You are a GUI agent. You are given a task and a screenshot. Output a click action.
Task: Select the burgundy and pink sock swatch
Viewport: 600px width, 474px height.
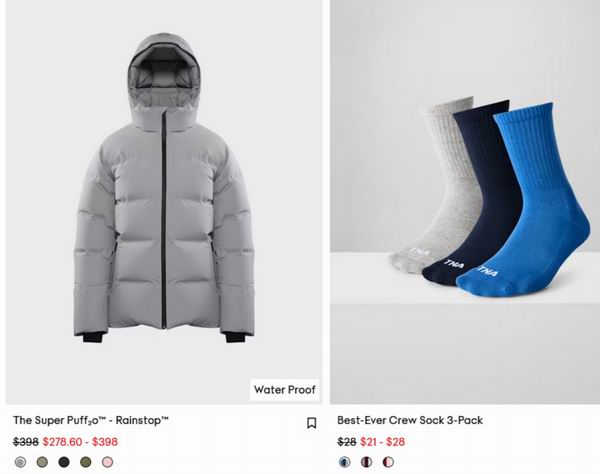coord(367,462)
